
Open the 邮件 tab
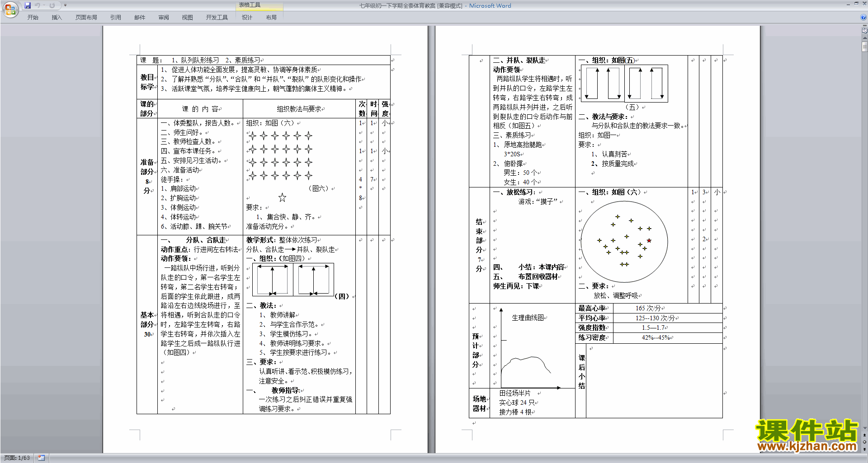pos(140,18)
